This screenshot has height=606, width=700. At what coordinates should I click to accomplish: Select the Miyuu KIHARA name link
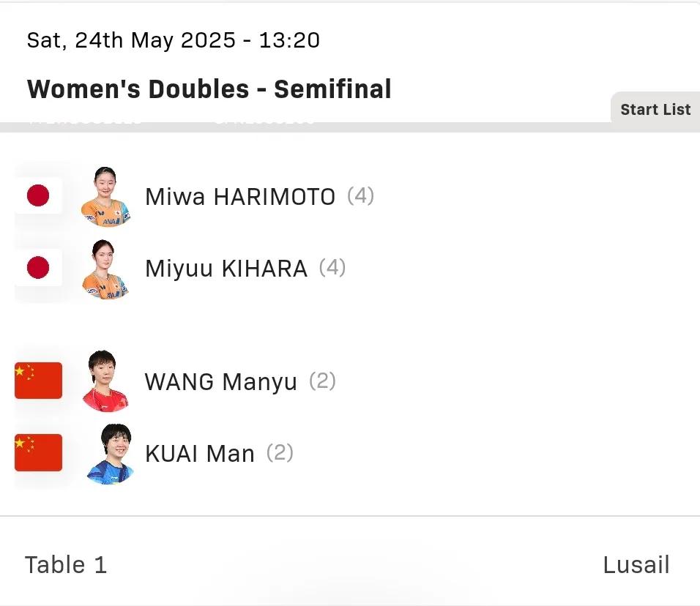point(226,269)
